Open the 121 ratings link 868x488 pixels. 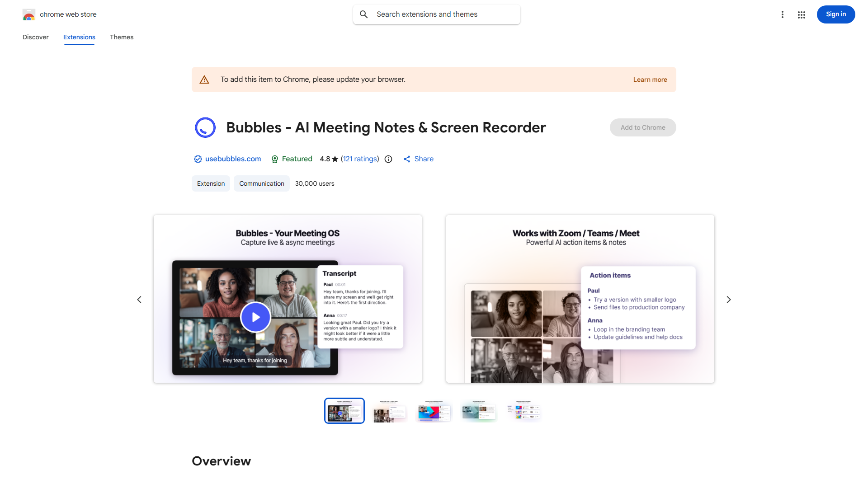click(360, 159)
